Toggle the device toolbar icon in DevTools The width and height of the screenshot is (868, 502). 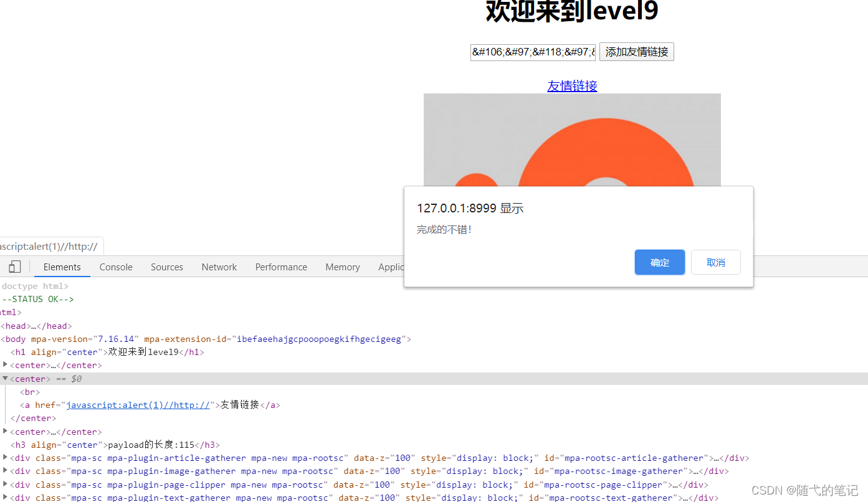pyautogui.click(x=14, y=267)
